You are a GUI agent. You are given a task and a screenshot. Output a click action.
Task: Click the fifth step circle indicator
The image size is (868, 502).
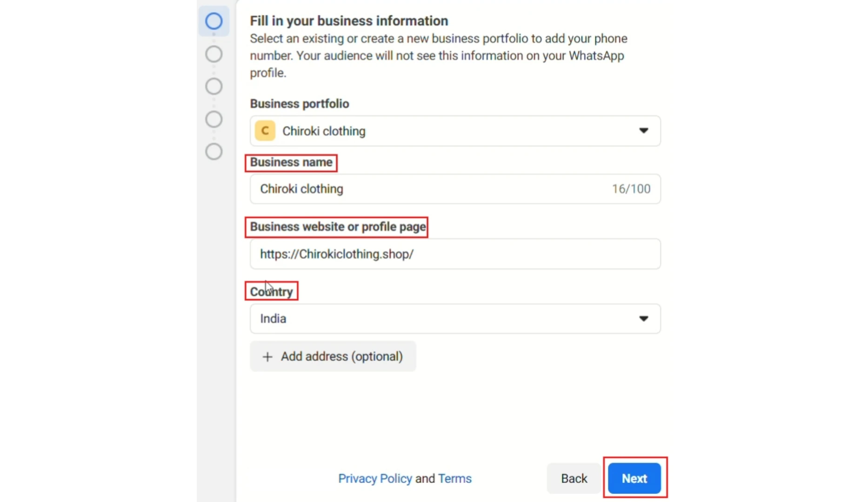[214, 152]
